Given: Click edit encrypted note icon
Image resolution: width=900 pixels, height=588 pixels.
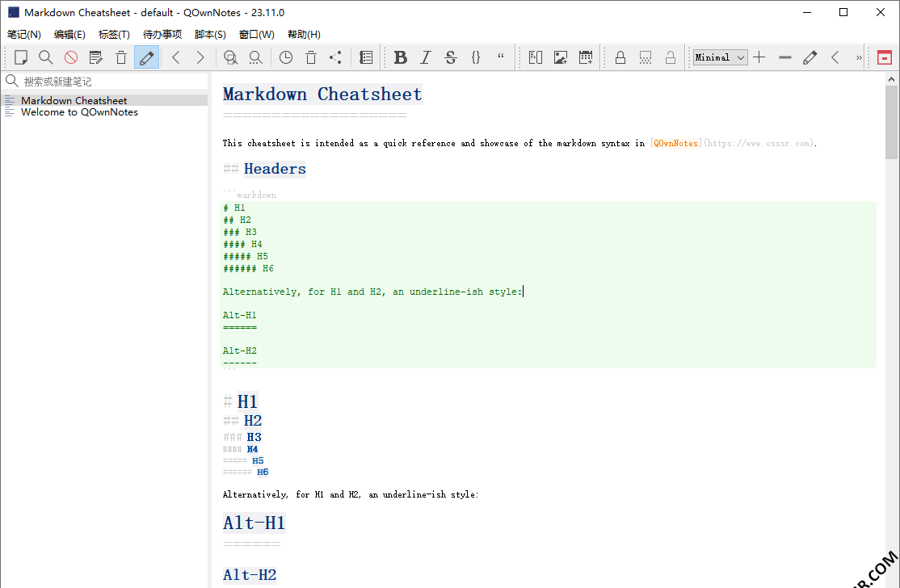Looking at the screenshot, I should click(x=646, y=57).
